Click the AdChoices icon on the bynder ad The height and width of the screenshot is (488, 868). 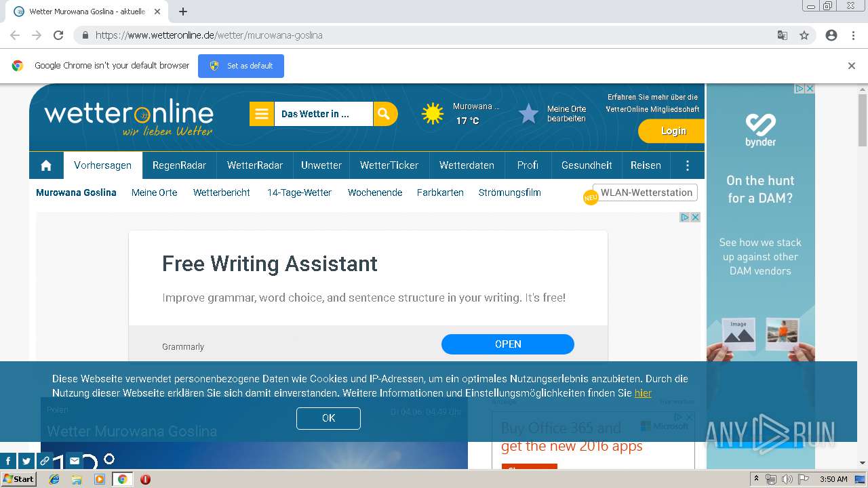pyautogui.click(x=800, y=88)
